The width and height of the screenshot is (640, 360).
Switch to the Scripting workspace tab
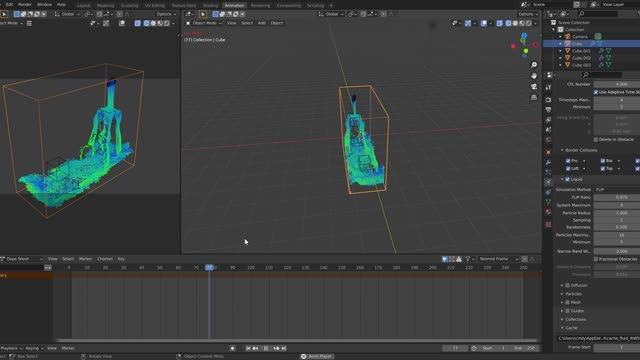pos(316,6)
